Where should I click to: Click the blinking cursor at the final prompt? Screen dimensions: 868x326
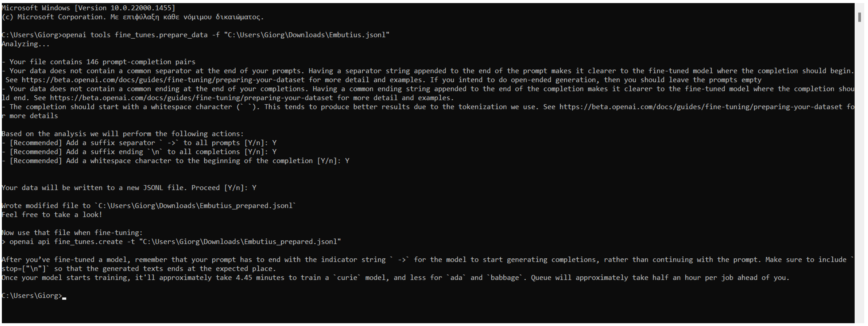pyautogui.click(x=64, y=297)
